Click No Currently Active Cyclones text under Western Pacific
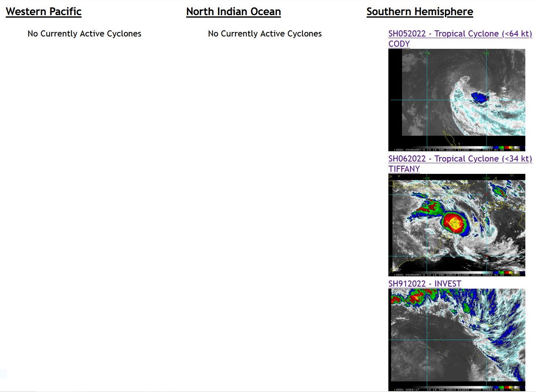 coord(84,34)
